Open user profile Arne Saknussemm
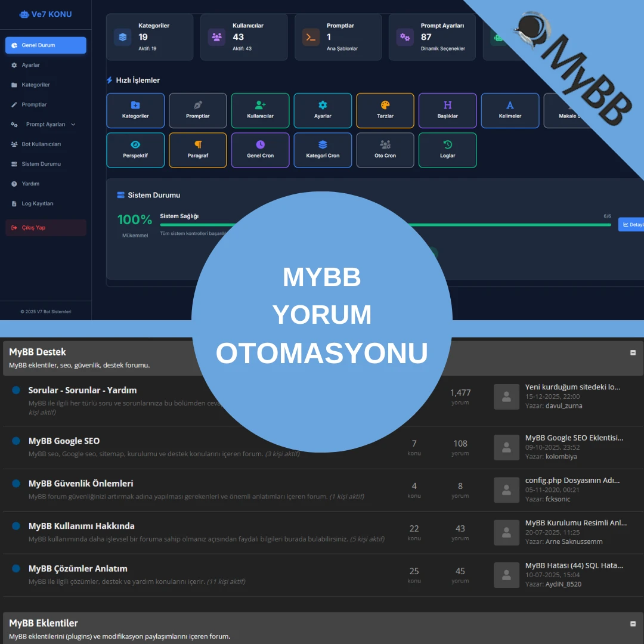The width and height of the screenshot is (644, 644). pyautogui.click(x=574, y=541)
